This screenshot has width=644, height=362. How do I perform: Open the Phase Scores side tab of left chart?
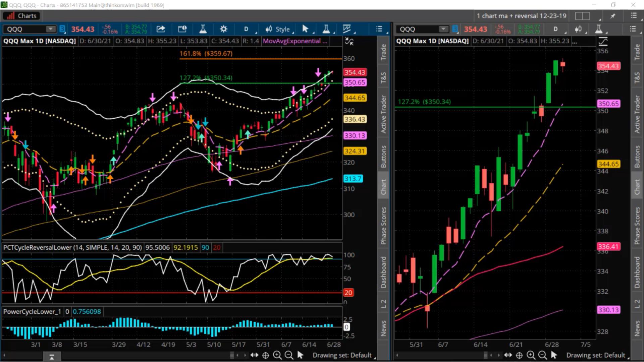383,226
